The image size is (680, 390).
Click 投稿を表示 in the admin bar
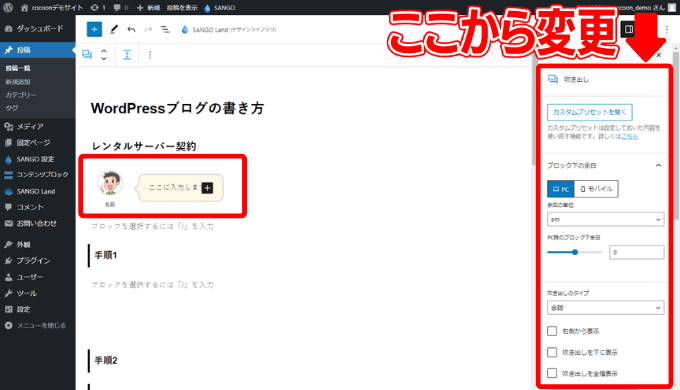pos(182,7)
